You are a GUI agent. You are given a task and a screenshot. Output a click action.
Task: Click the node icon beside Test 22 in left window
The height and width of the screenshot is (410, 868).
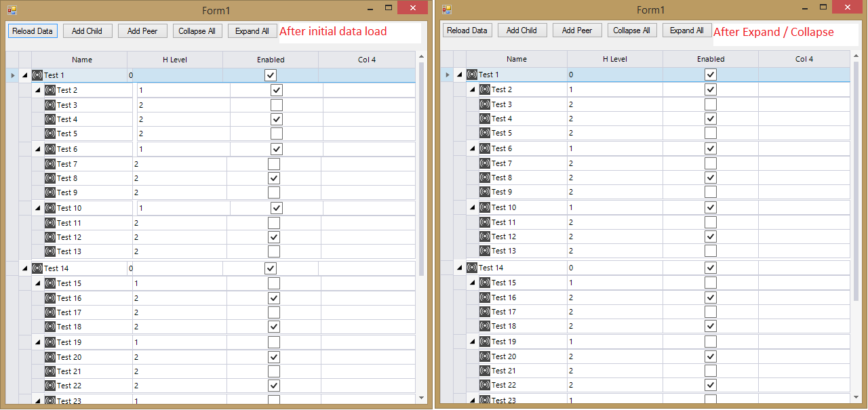50,386
